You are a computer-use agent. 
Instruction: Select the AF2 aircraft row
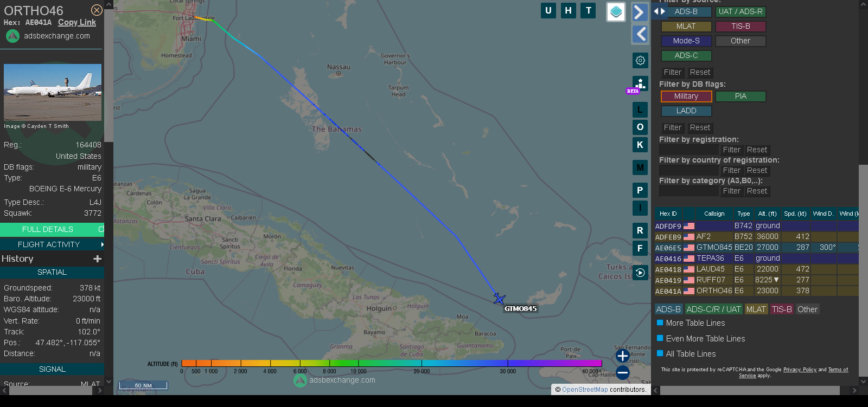[756, 237]
